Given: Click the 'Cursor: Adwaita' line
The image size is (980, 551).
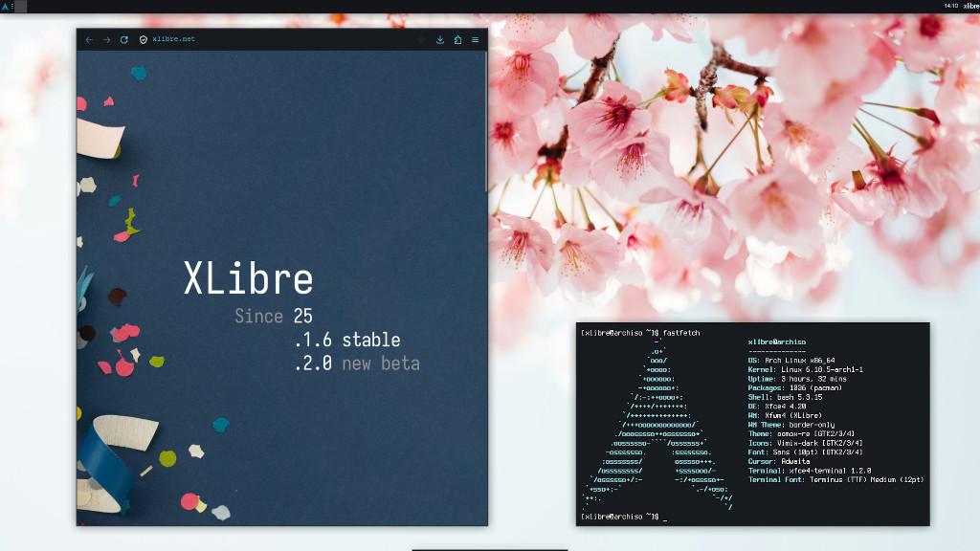Looking at the screenshot, I should [779, 461].
